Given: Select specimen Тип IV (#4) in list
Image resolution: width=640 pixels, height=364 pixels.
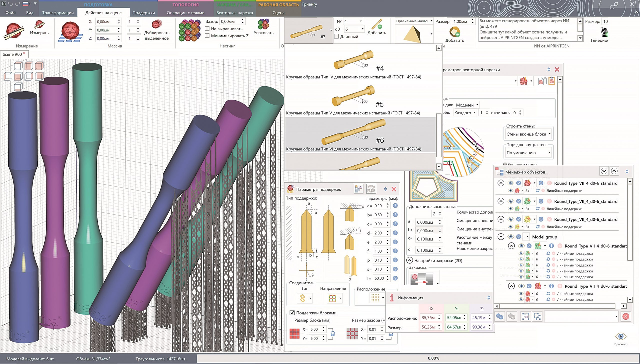Looking at the screenshot, I should point(360,63).
